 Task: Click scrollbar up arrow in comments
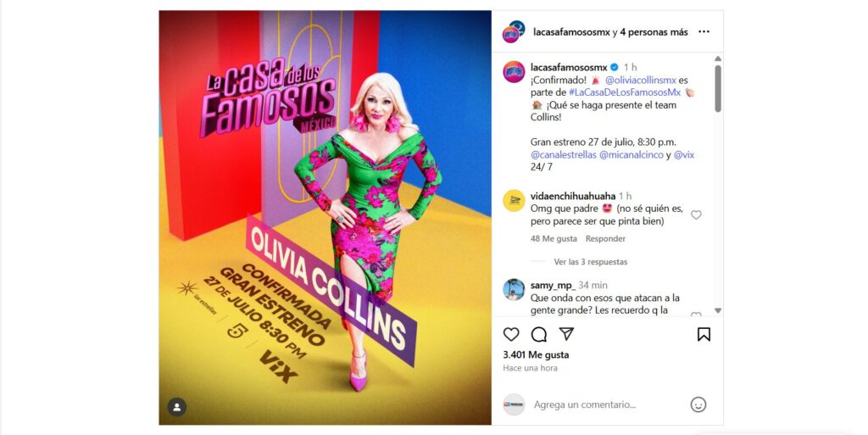[x=717, y=59]
